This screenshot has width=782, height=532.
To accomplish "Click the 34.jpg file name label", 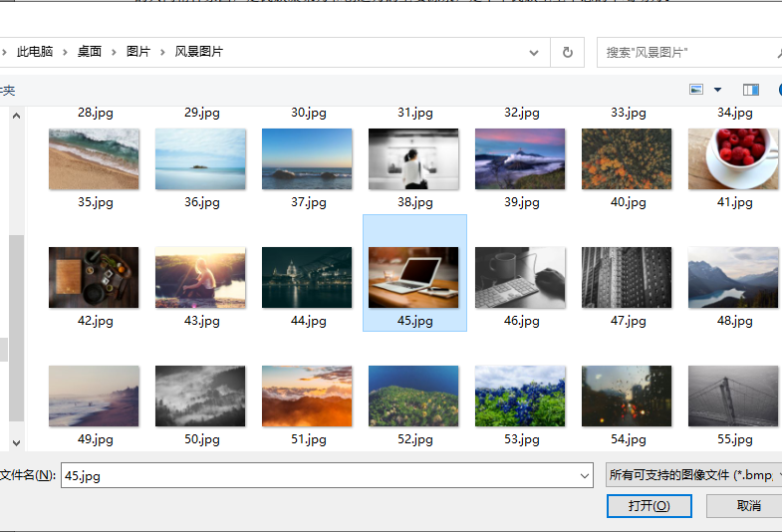I will click(x=735, y=113).
